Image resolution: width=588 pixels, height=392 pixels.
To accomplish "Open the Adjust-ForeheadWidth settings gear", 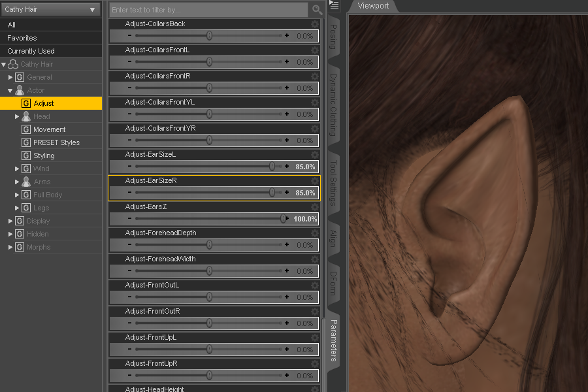I will point(315,259).
